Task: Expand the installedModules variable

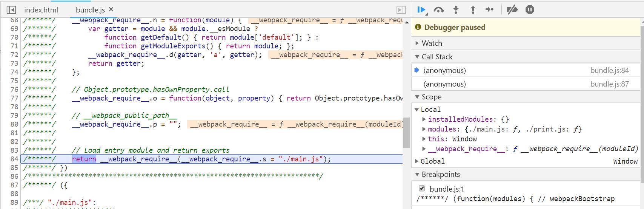Action: click(424, 119)
